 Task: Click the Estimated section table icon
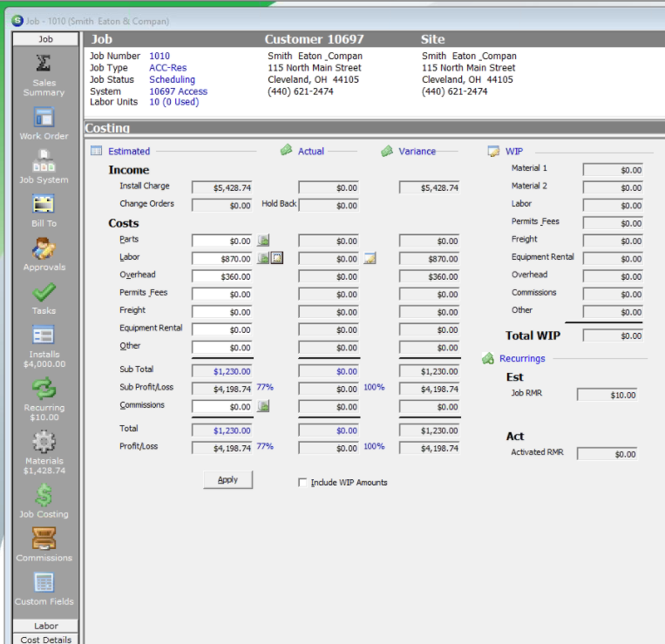pyautogui.click(x=96, y=151)
